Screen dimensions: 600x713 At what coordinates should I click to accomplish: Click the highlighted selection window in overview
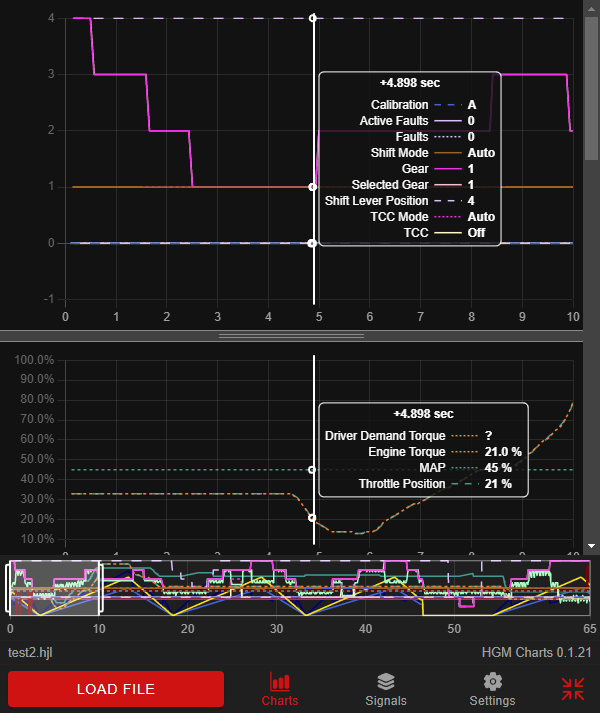click(55, 588)
